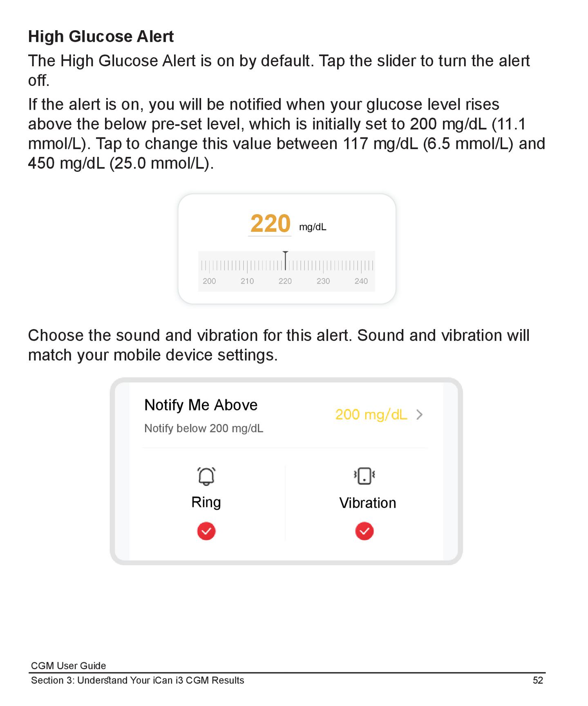Click the 240 mark on ruler
This screenshot has width=588, height=706.
(361, 281)
